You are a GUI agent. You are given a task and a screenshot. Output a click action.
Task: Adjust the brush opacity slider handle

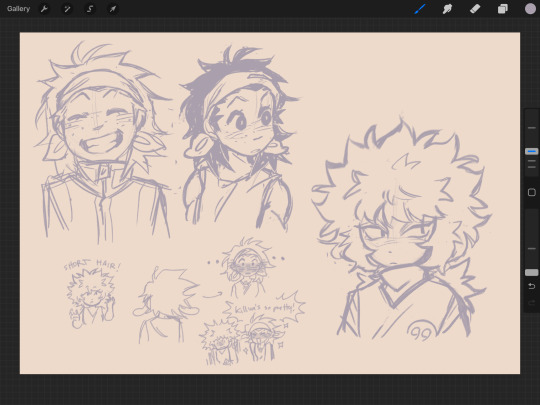pos(531,272)
